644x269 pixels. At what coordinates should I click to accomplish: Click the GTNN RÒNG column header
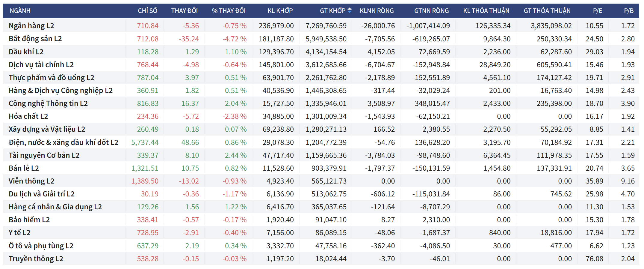tap(431, 11)
